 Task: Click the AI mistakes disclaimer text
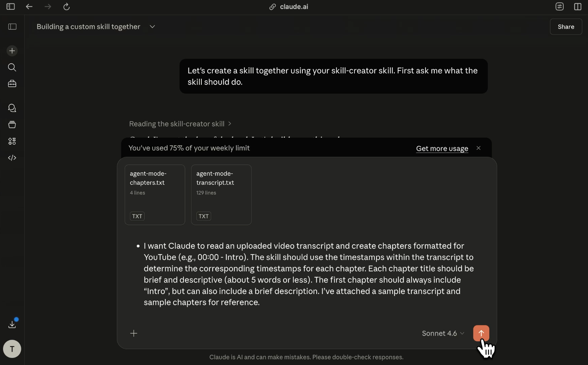(x=306, y=357)
